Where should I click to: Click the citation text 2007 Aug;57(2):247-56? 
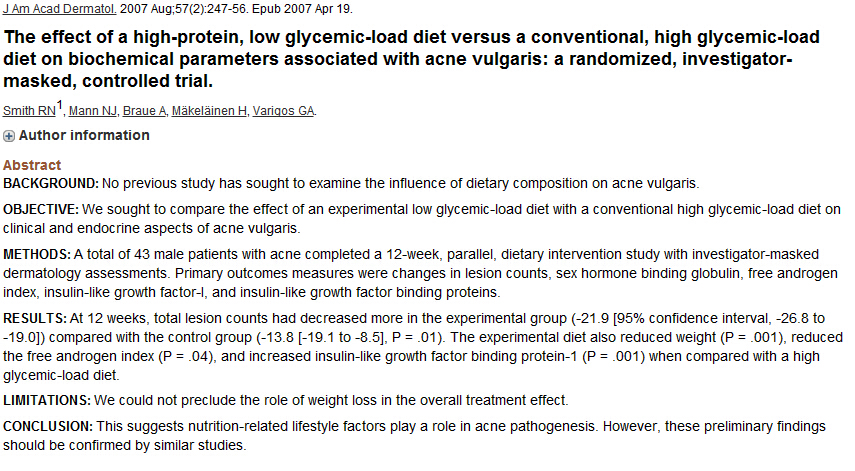(x=184, y=9)
